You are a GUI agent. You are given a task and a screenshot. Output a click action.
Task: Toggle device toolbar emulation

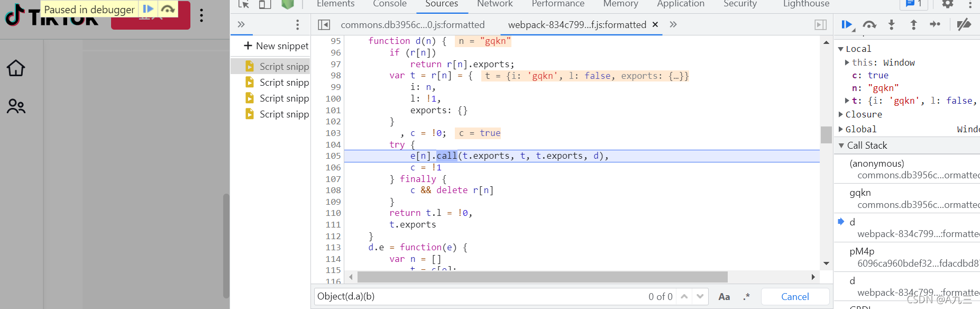point(265,4)
